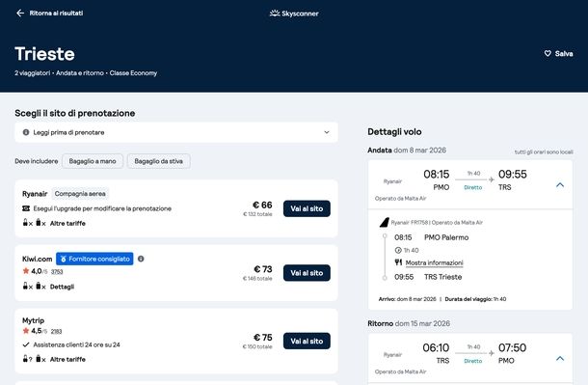Image resolution: width=588 pixels, height=385 pixels.
Task: Open 'Dettagli' in Kiwi.com card
Action: [x=63, y=287]
